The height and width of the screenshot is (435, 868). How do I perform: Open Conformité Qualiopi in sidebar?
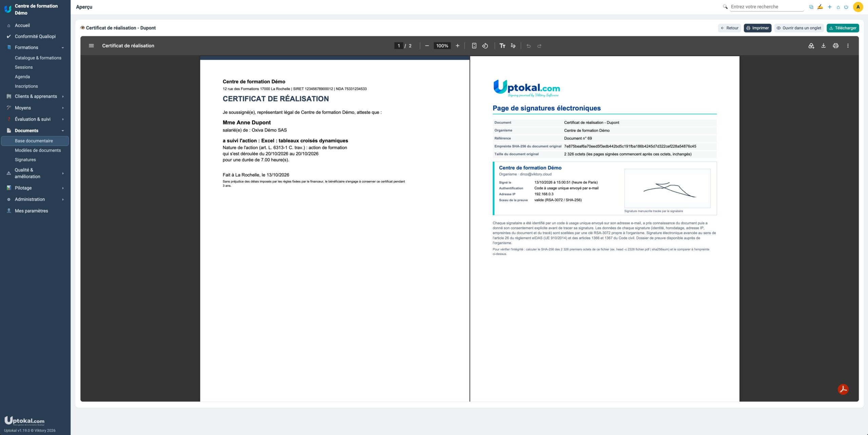click(x=35, y=36)
